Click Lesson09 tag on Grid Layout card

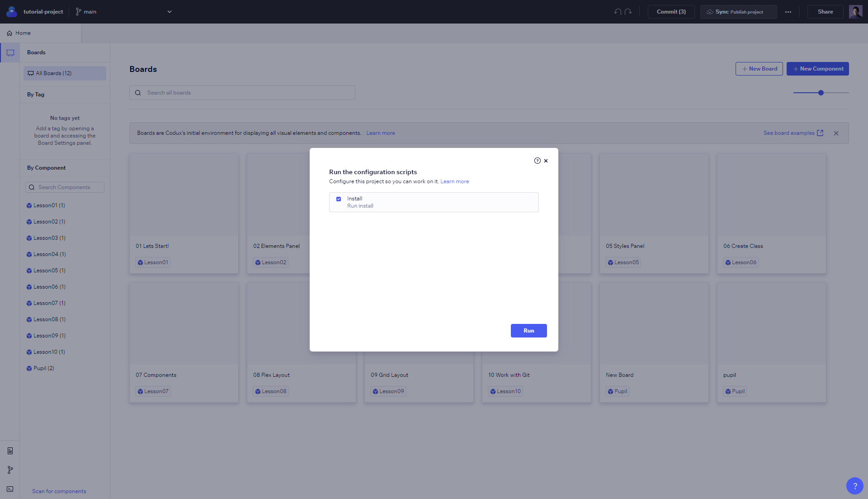pyautogui.click(x=388, y=391)
